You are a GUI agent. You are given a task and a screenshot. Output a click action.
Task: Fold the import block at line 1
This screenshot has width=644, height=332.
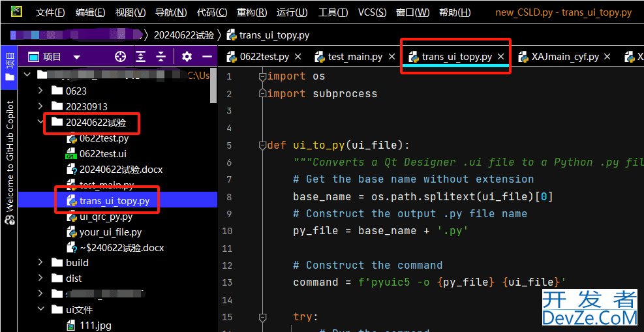click(262, 77)
